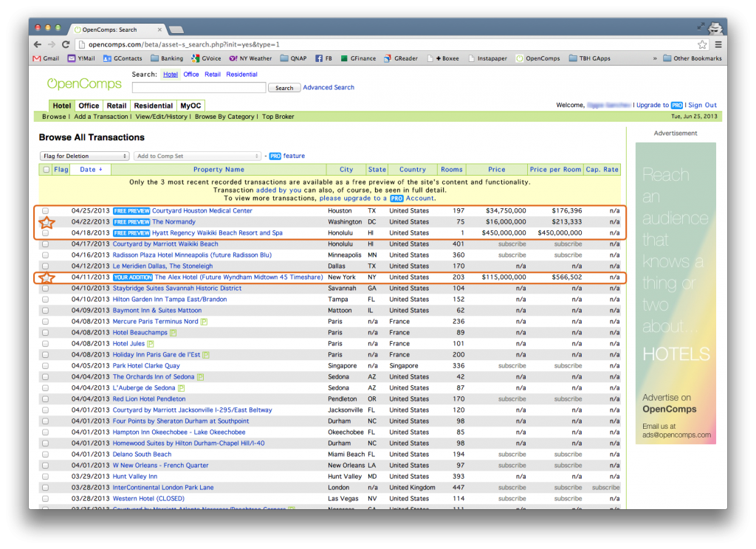Open The Normandy property link
Screen dimensions: 756x549
pyautogui.click(x=173, y=222)
